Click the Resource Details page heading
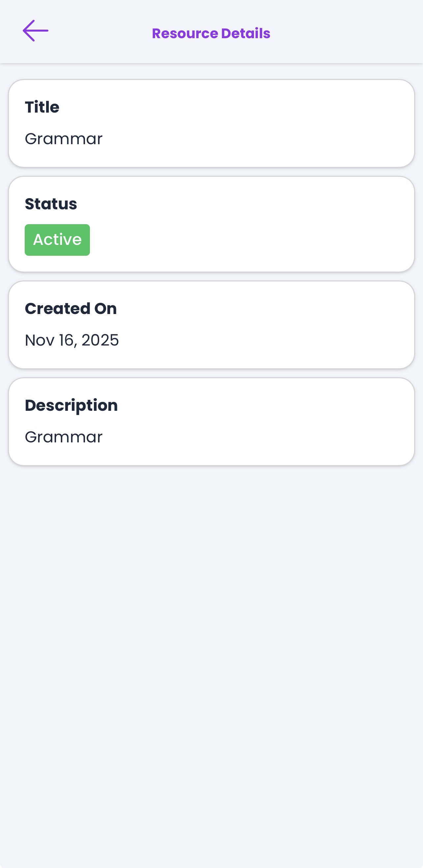Screen dimensions: 423x868 [x=211, y=33]
